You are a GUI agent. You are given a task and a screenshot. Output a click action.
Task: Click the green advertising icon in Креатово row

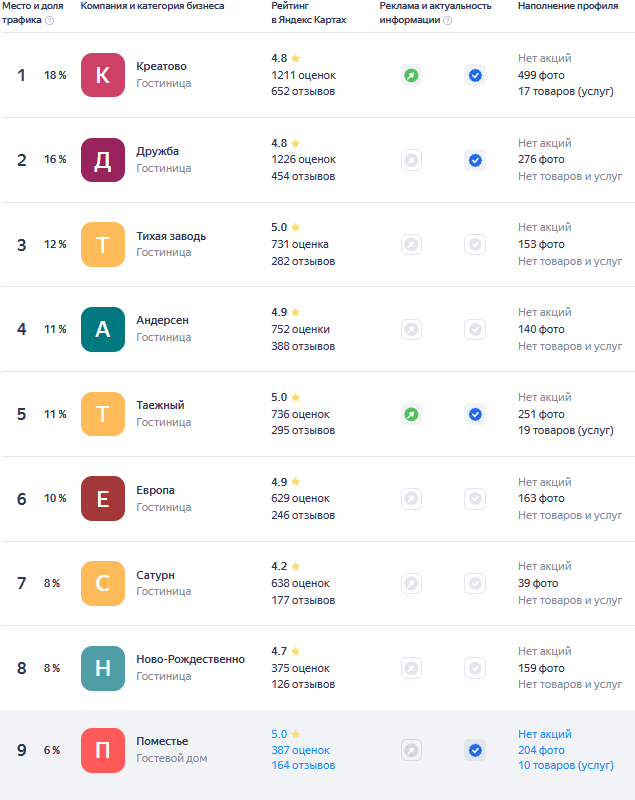coord(411,75)
